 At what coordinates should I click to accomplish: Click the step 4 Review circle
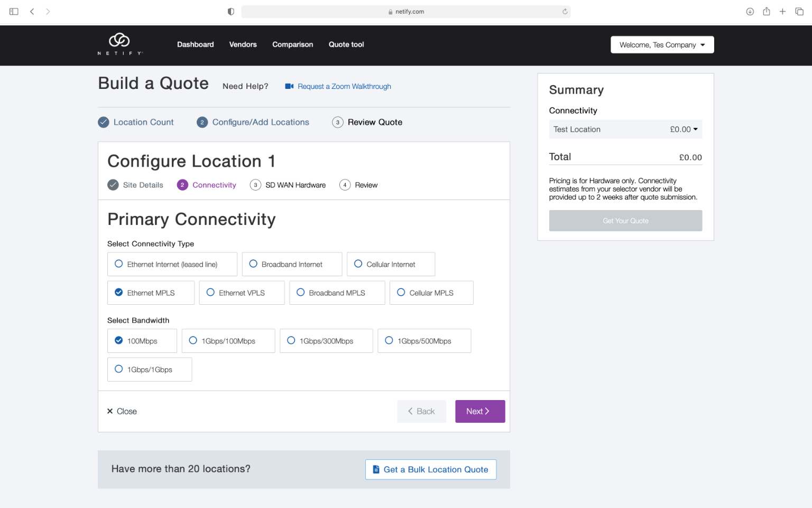click(345, 185)
